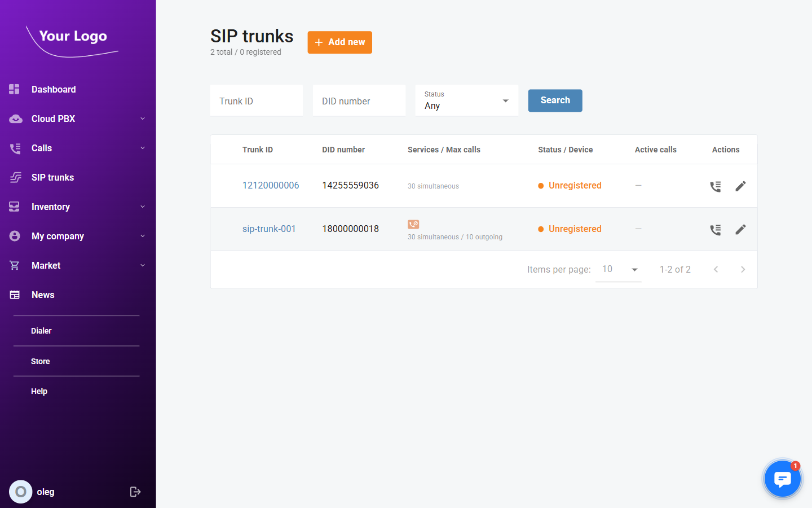
Task: Click the call log icon for trunk 12120000006
Action: [715, 186]
